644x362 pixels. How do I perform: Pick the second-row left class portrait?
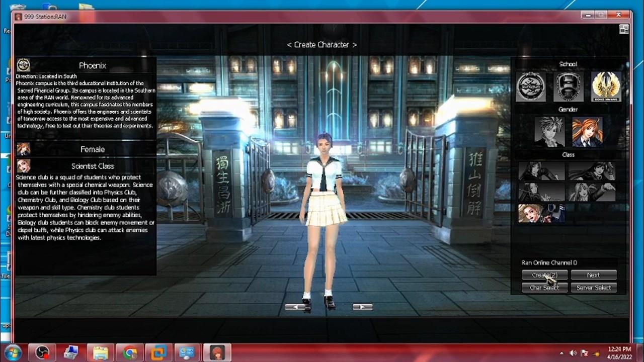pyautogui.click(x=542, y=192)
